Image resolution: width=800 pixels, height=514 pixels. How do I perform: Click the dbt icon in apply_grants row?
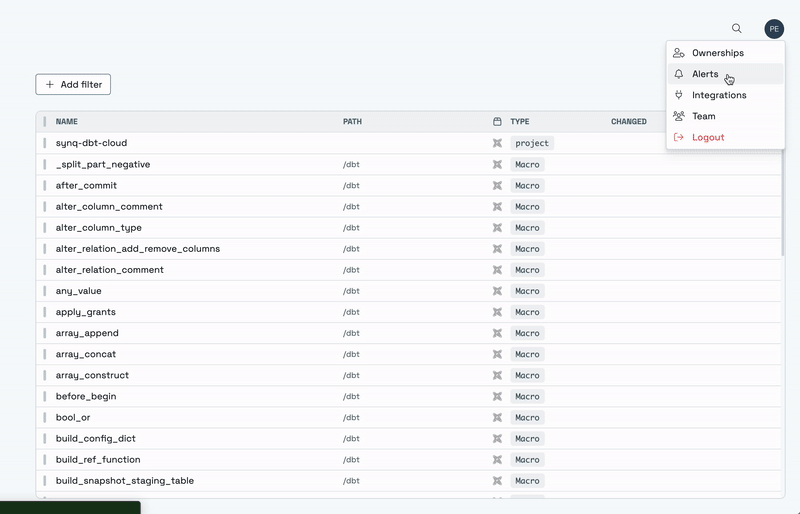[x=497, y=312]
